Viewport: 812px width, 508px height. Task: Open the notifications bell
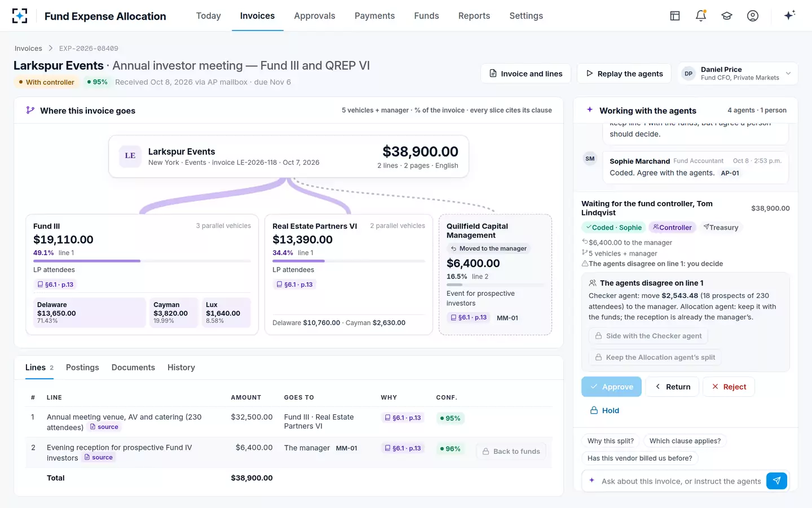pyautogui.click(x=701, y=16)
